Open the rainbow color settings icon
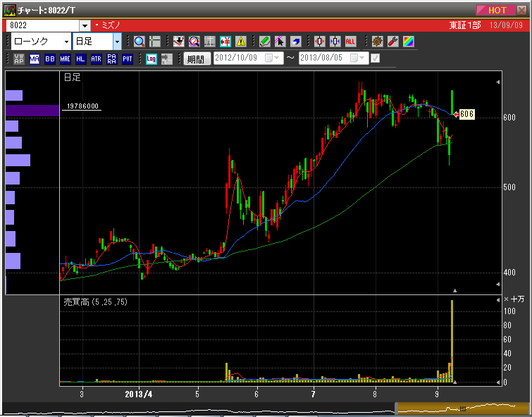 [409, 42]
